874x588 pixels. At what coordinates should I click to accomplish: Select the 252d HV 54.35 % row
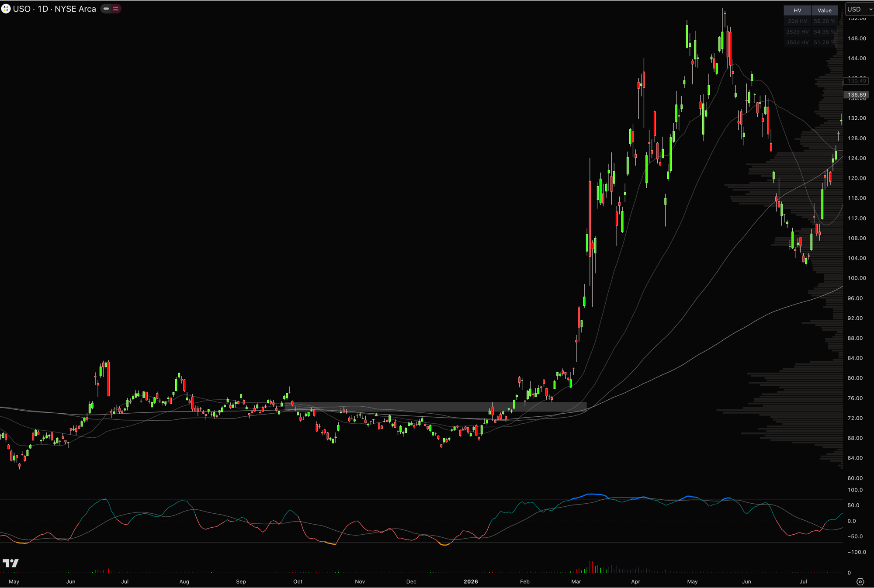[811, 32]
